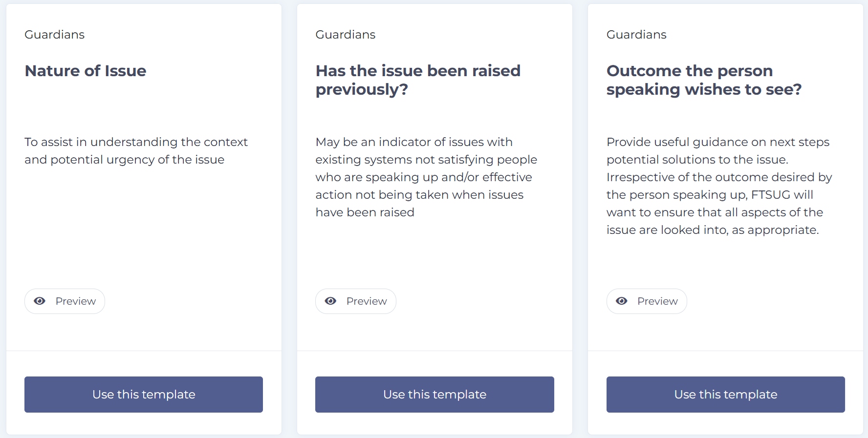
Task: Select the Nature of Issue card body
Action: 144,177
